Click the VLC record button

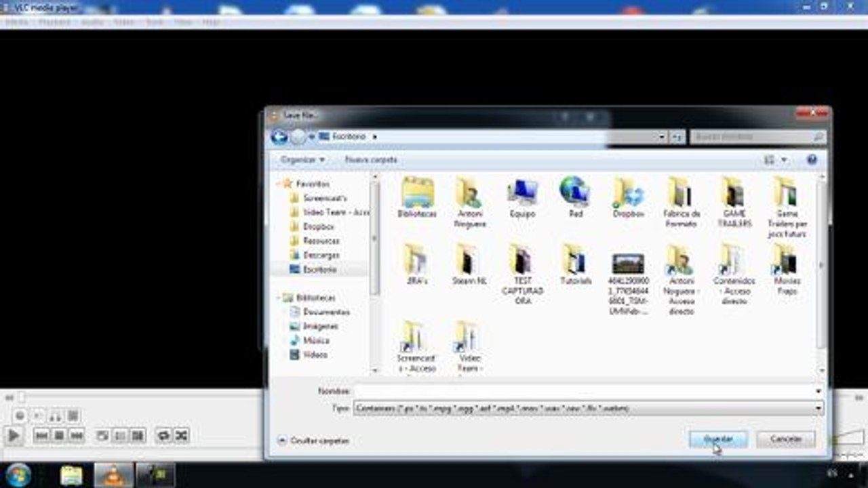click(20, 415)
